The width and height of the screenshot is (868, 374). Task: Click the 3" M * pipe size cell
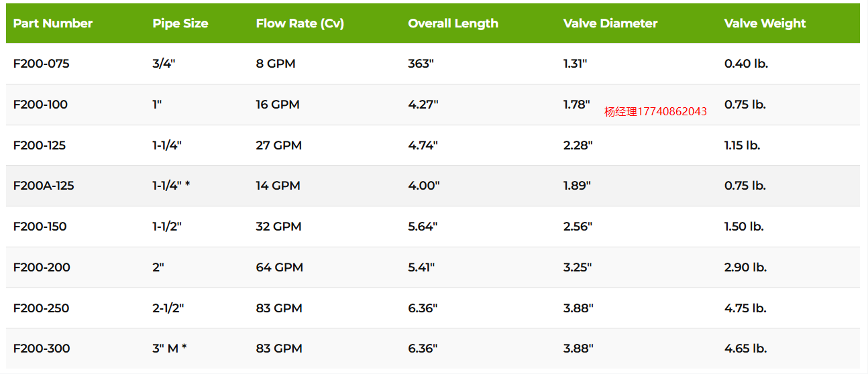170,349
